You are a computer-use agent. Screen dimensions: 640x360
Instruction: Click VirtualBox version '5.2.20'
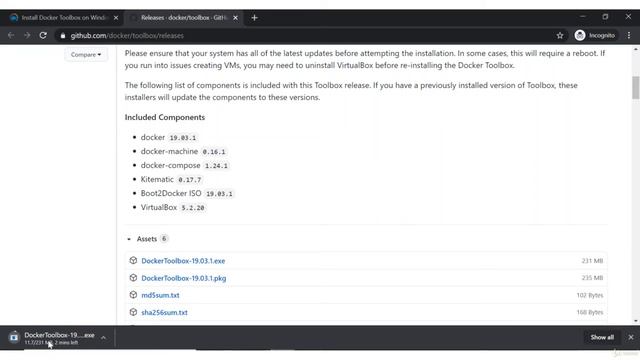tap(193, 208)
